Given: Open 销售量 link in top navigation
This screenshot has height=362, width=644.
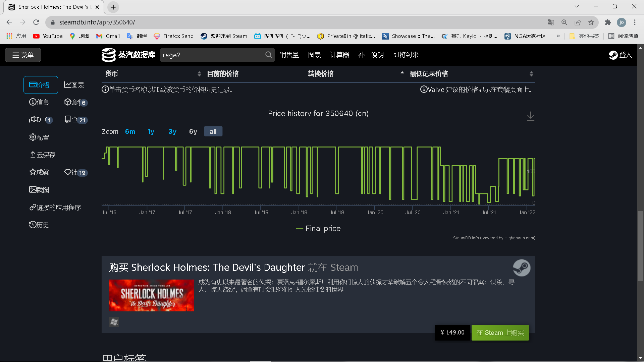Looking at the screenshot, I should tap(289, 55).
